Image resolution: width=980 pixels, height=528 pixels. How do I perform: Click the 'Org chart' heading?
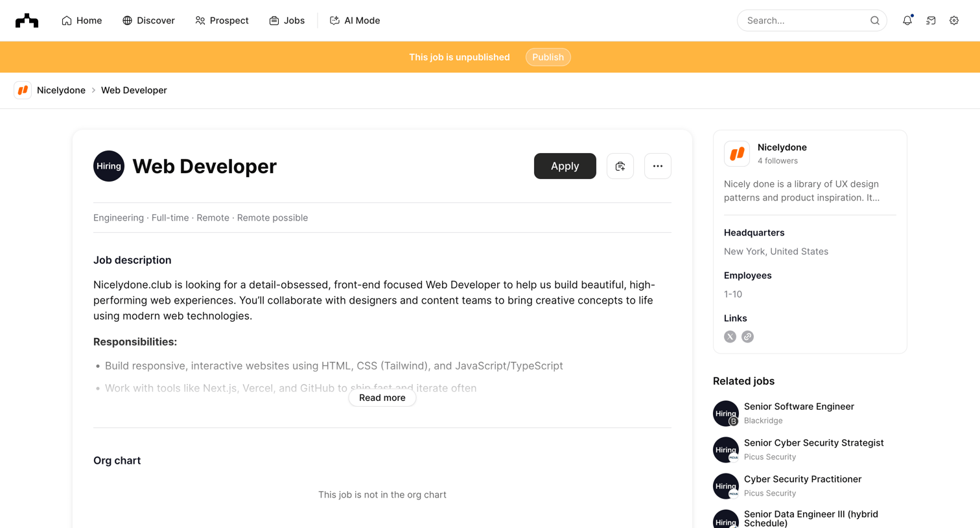point(117,461)
